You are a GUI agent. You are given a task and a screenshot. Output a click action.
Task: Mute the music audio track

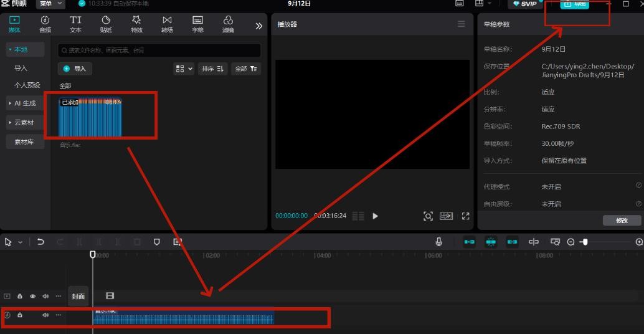45,315
